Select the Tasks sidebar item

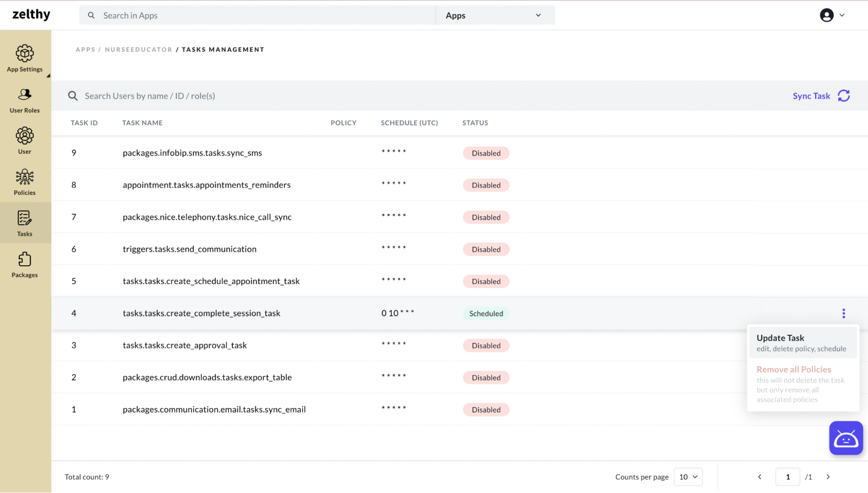[25, 223]
